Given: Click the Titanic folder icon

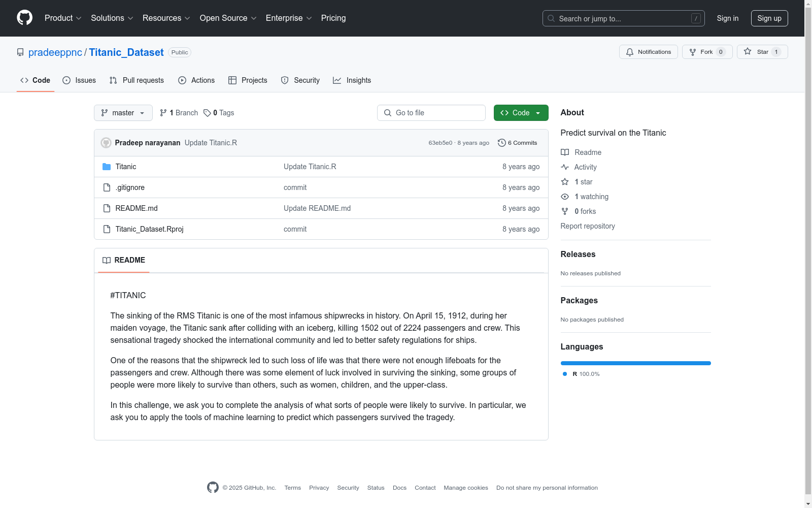Looking at the screenshot, I should pos(107,167).
